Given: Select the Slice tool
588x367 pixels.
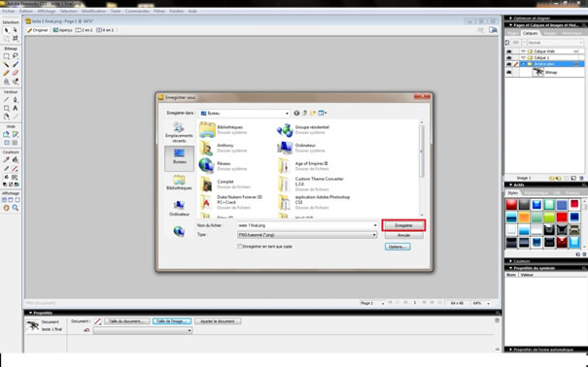Looking at the screenshot, I should pyautogui.click(x=15, y=134).
